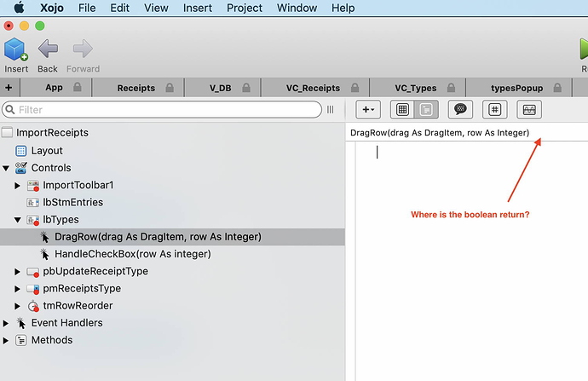Toggle the lock on typesPopup tab
The height and width of the screenshot is (381, 588).
click(557, 88)
